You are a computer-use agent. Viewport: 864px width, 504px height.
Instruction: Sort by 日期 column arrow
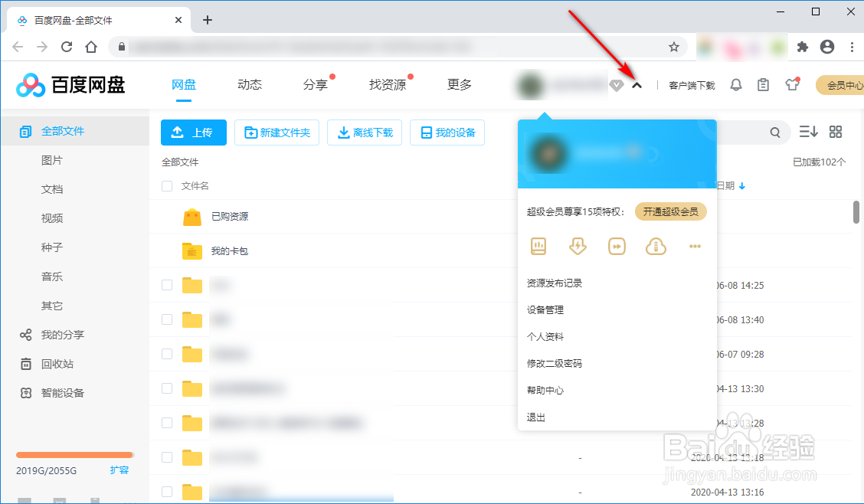[x=742, y=186]
